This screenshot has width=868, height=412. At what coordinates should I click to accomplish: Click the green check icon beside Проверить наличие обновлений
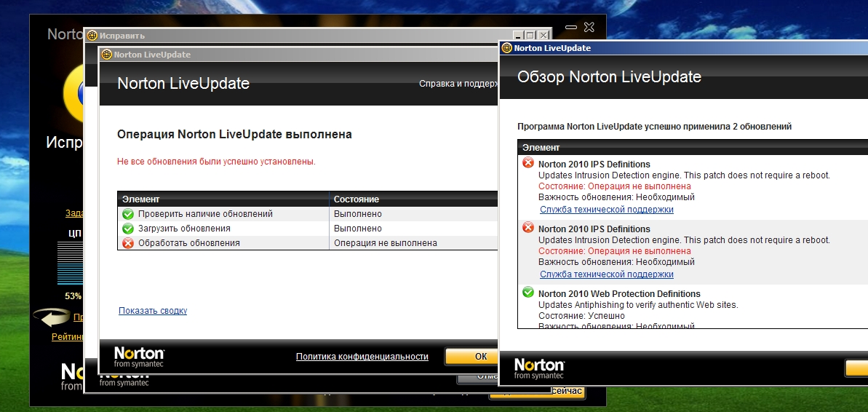point(128,214)
